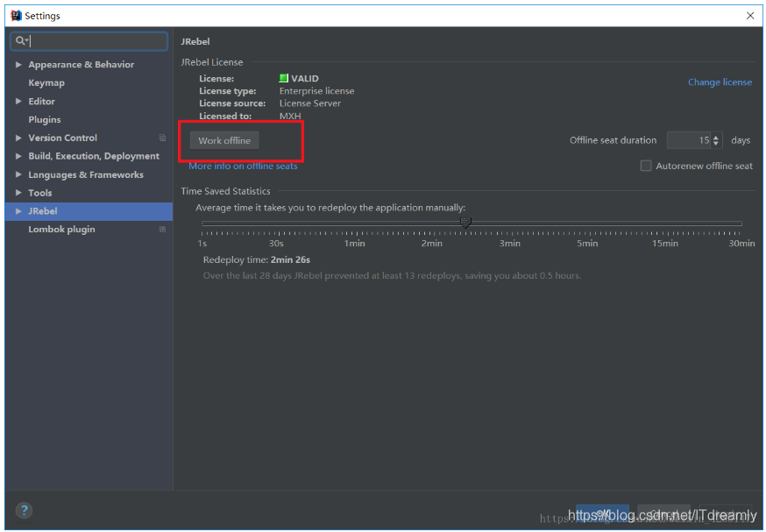Screen dimensions: 766x532
Task: Click project-level icon beside Lombok plugin
Action: pos(162,229)
